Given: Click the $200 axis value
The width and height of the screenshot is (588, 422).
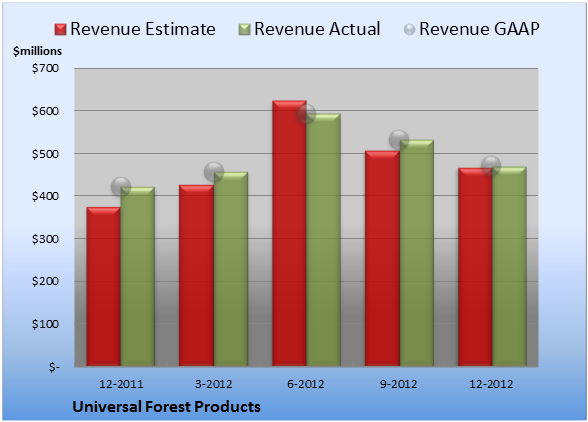Looking at the screenshot, I should coord(45,281).
